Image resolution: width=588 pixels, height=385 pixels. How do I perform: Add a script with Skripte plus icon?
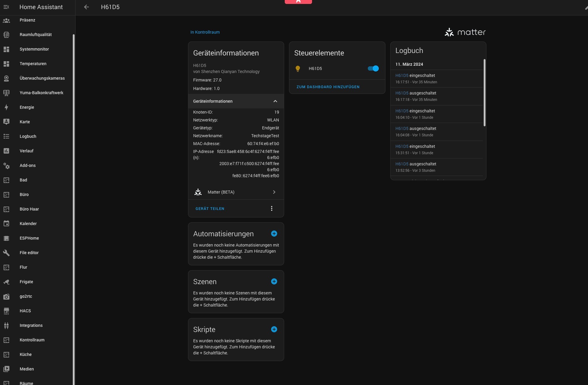[x=274, y=329]
